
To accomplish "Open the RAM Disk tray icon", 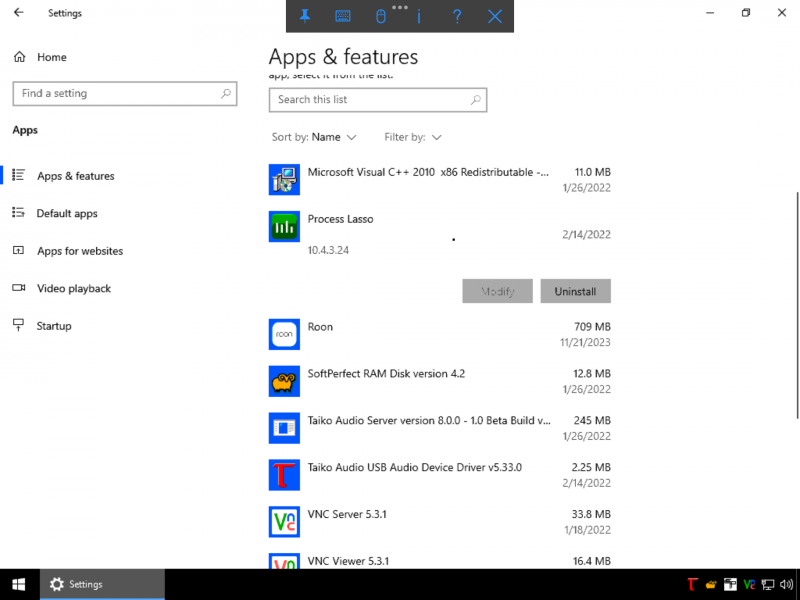I will (711, 585).
